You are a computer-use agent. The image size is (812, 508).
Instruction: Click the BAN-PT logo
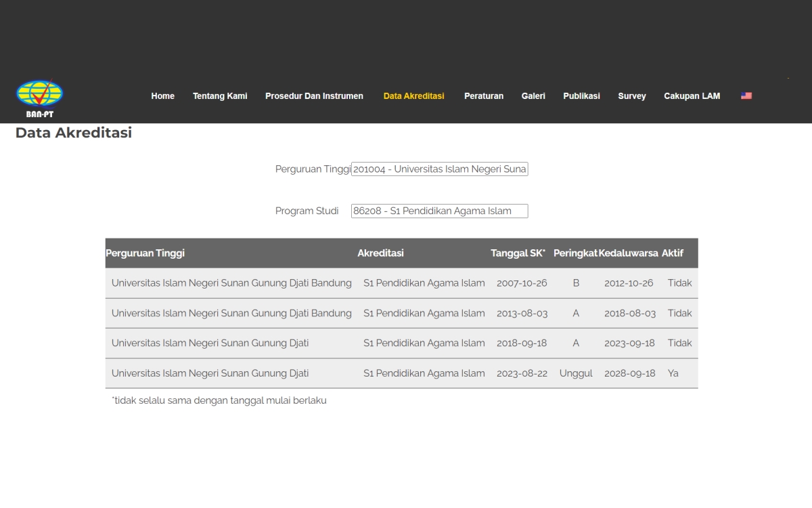coord(39,98)
